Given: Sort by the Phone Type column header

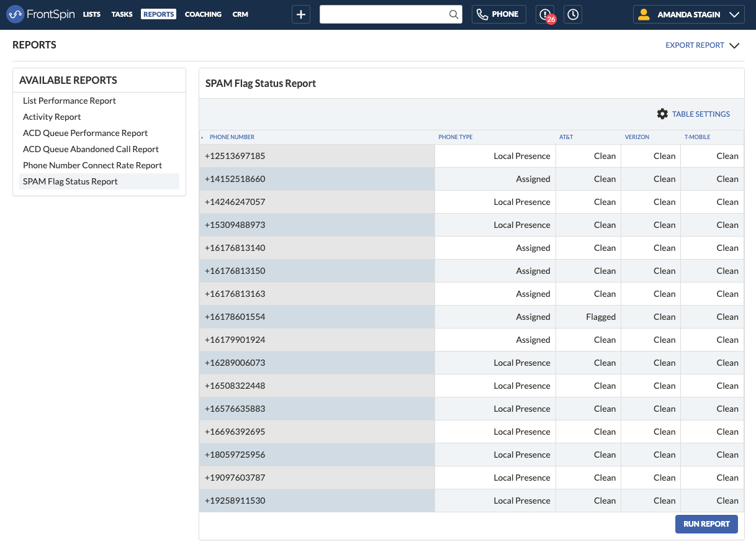Looking at the screenshot, I should coord(455,137).
